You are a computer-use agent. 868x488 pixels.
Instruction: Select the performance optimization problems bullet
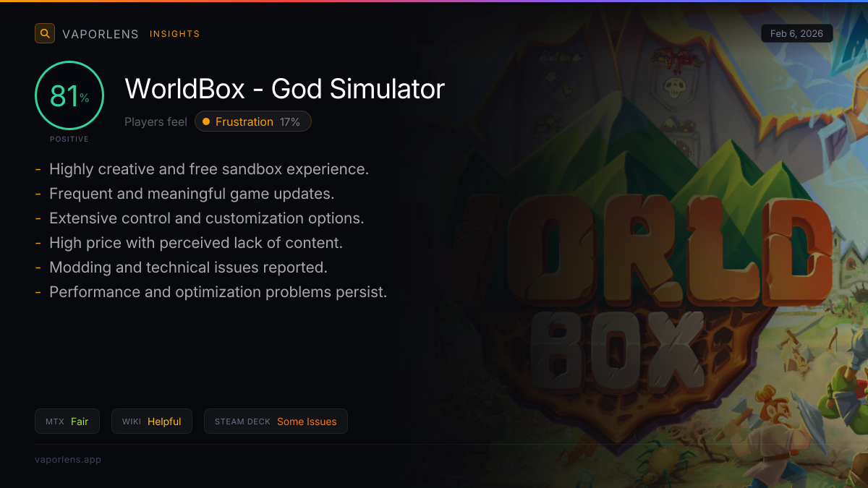click(x=218, y=292)
